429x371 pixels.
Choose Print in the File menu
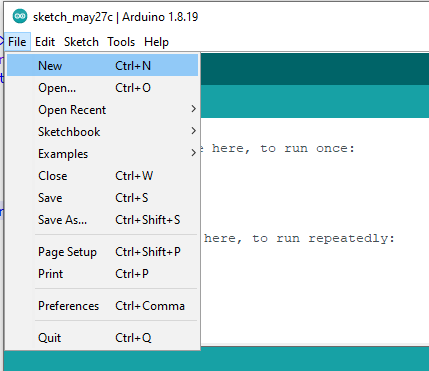(x=103, y=274)
